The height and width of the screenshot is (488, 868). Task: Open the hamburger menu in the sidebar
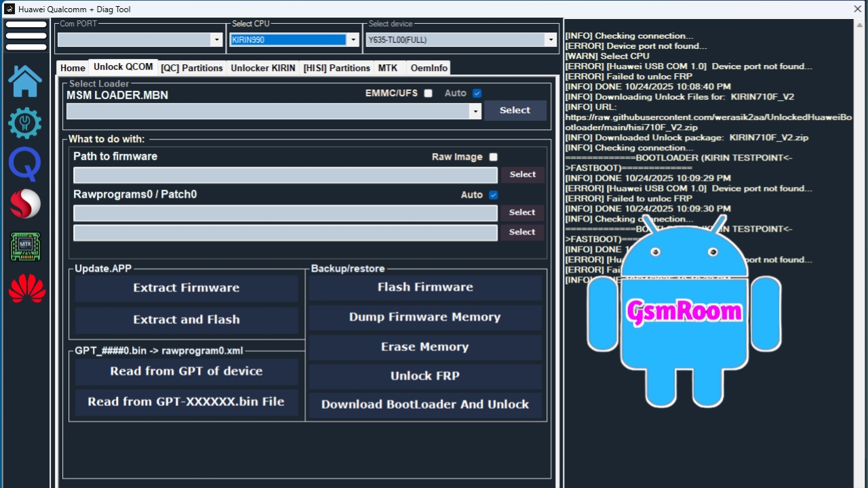[x=26, y=36]
